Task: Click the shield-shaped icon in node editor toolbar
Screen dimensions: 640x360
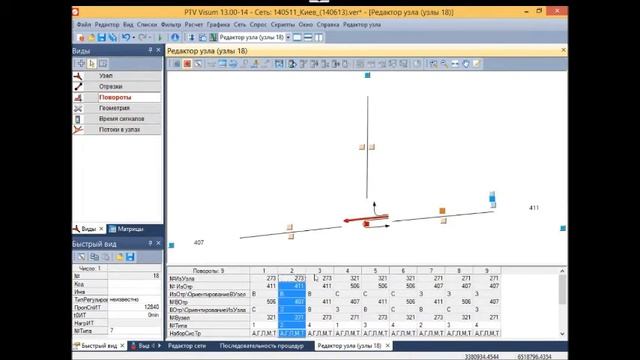Action: (x=466, y=64)
